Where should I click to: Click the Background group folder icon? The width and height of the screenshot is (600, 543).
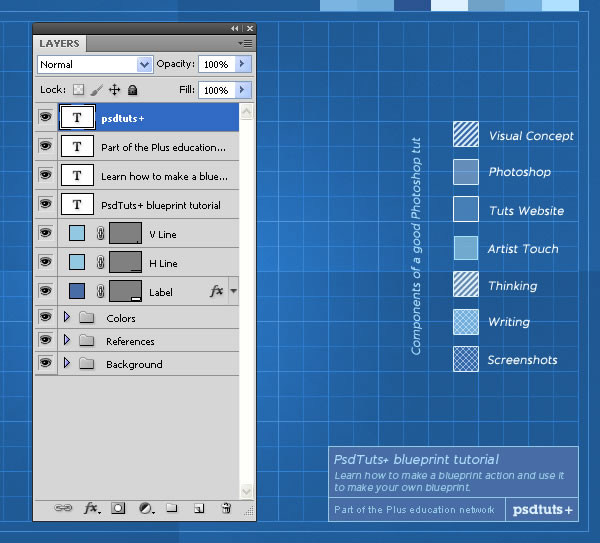point(86,363)
